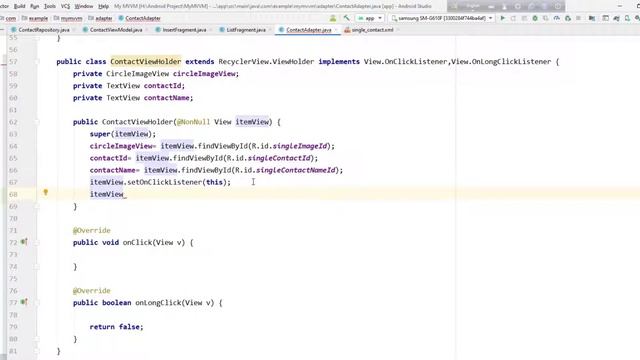Place cursor after itemView on line 68
640x360 pixels.
pos(124,194)
